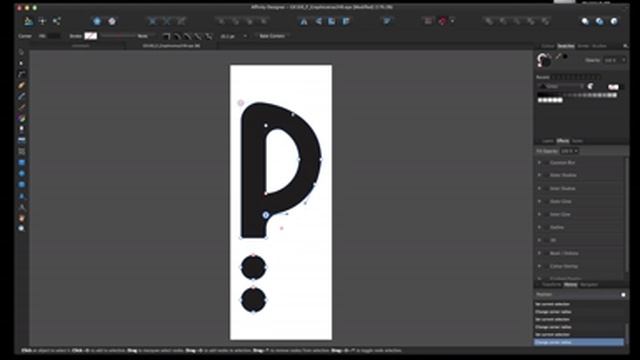
Task: Select the Ellipse shape tool
Action: (x=22, y=173)
